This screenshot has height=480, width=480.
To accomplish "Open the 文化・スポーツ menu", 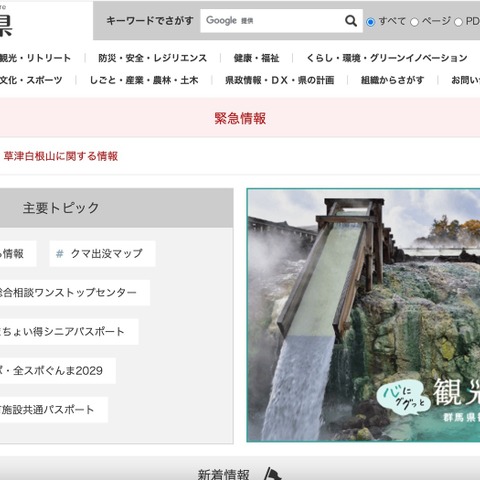I will pyautogui.click(x=31, y=80).
